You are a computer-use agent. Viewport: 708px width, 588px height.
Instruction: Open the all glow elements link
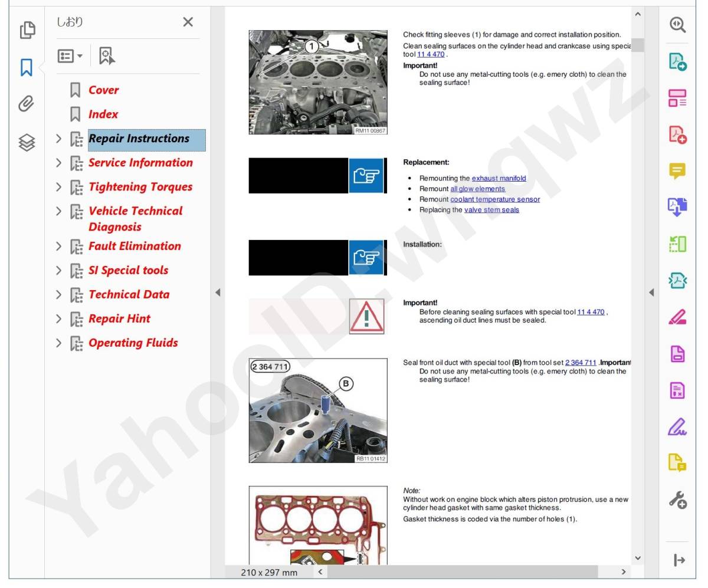tap(477, 189)
